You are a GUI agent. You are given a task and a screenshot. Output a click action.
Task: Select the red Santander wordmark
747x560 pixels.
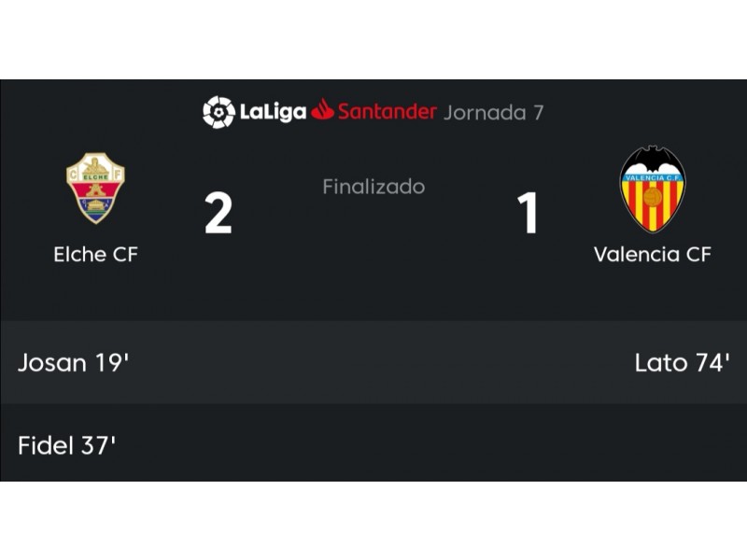387,111
